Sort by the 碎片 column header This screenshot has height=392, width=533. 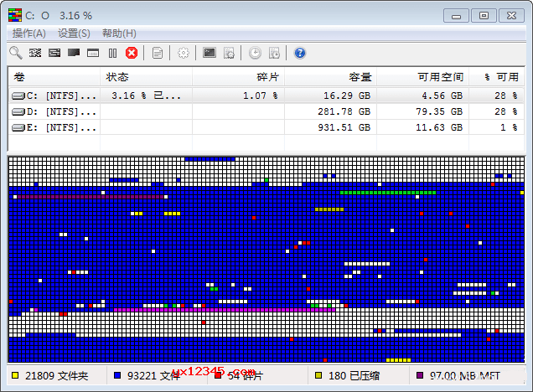pos(238,77)
